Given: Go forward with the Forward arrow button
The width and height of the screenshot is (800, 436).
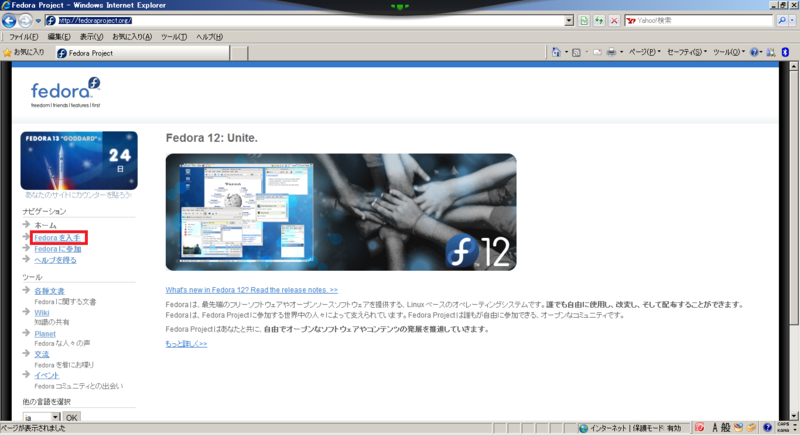Looking at the screenshot, I should coord(25,20).
